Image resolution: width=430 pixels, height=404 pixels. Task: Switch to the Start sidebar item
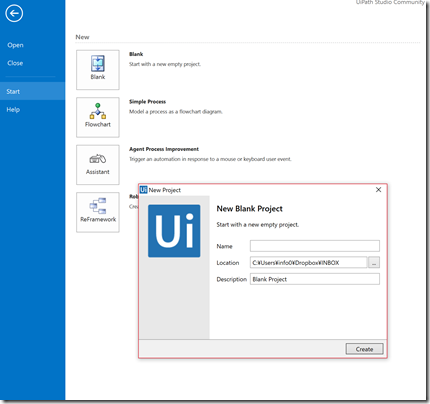tap(32, 91)
